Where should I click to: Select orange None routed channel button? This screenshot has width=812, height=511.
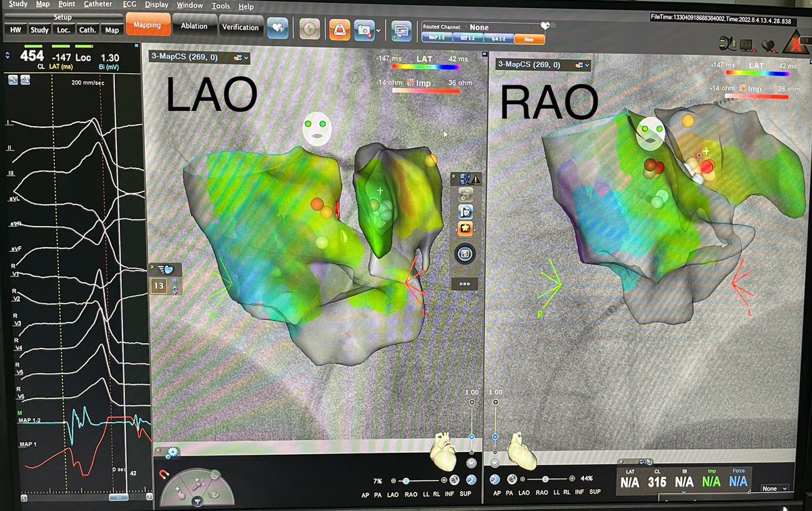click(x=528, y=39)
